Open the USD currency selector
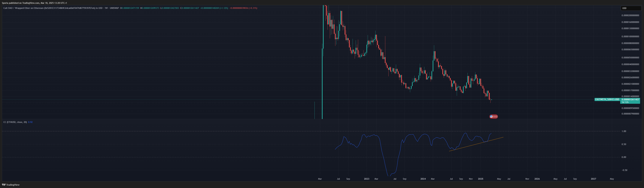 [x=631, y=8]
